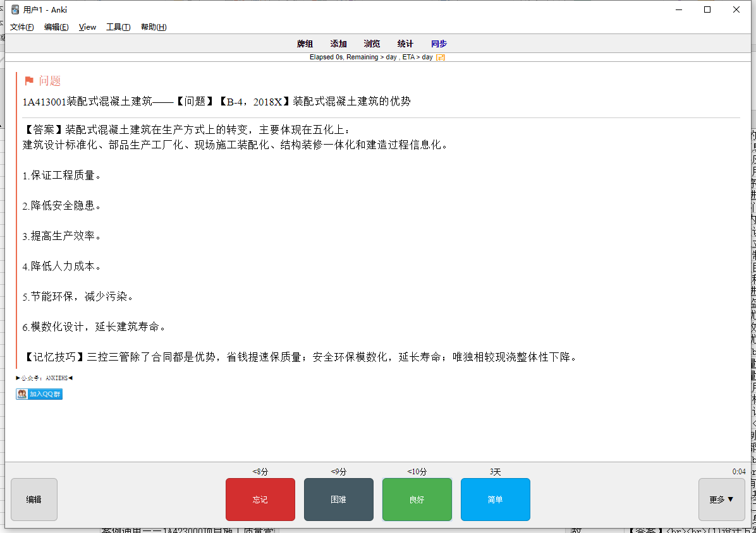Open the 统计 statistics
756x533 pixels.
click(x=405, y=44)
